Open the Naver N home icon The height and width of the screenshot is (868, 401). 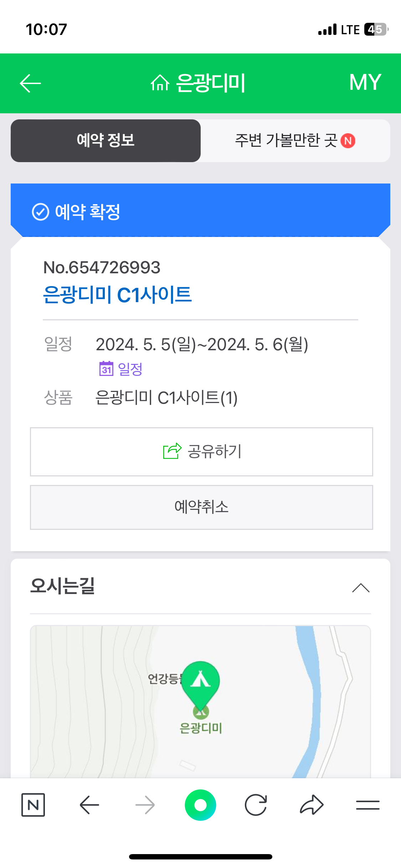[33, 805]
